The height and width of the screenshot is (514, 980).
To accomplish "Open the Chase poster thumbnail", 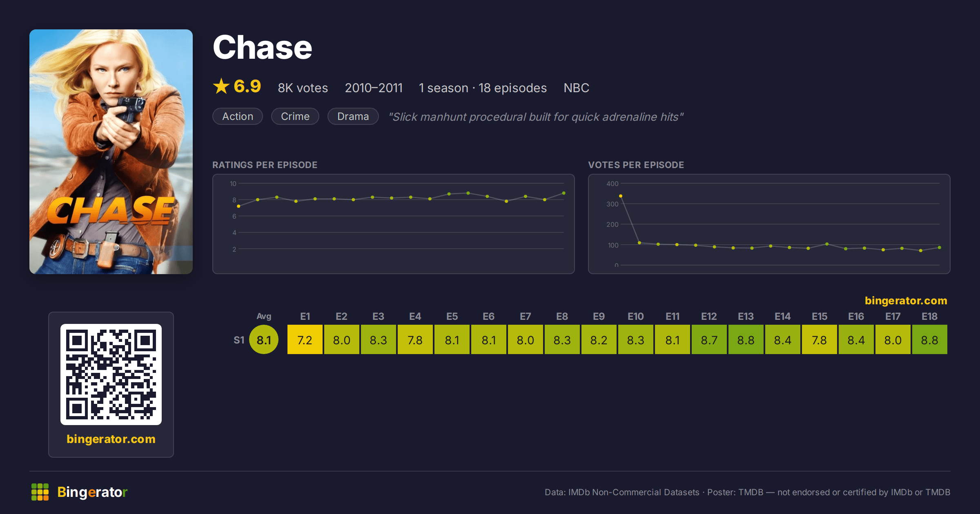I will pos(111,152).
